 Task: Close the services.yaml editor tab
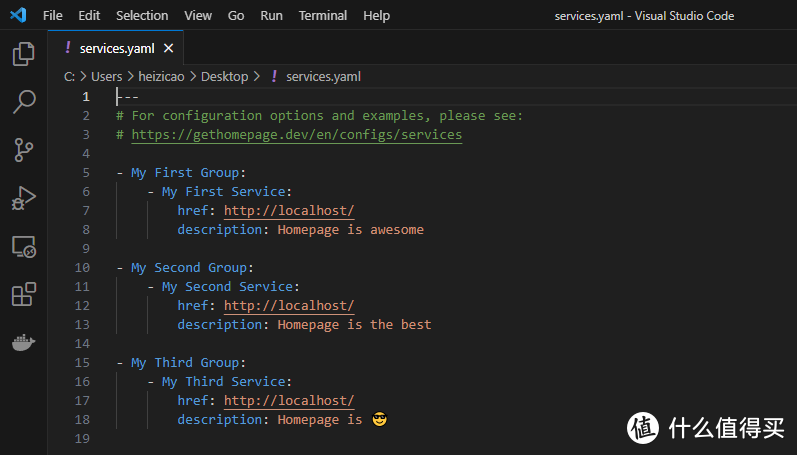click(168, 48)
